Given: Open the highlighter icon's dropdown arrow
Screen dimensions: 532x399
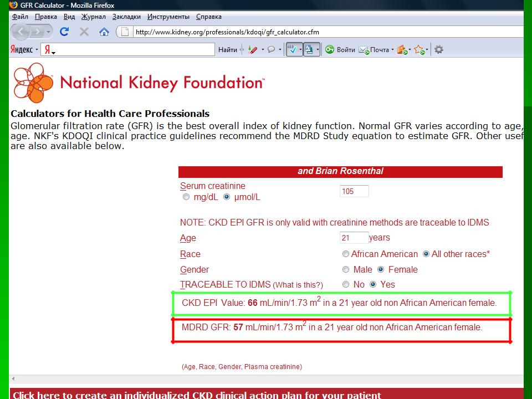Looking at the screenshot, I should [263, 49].
